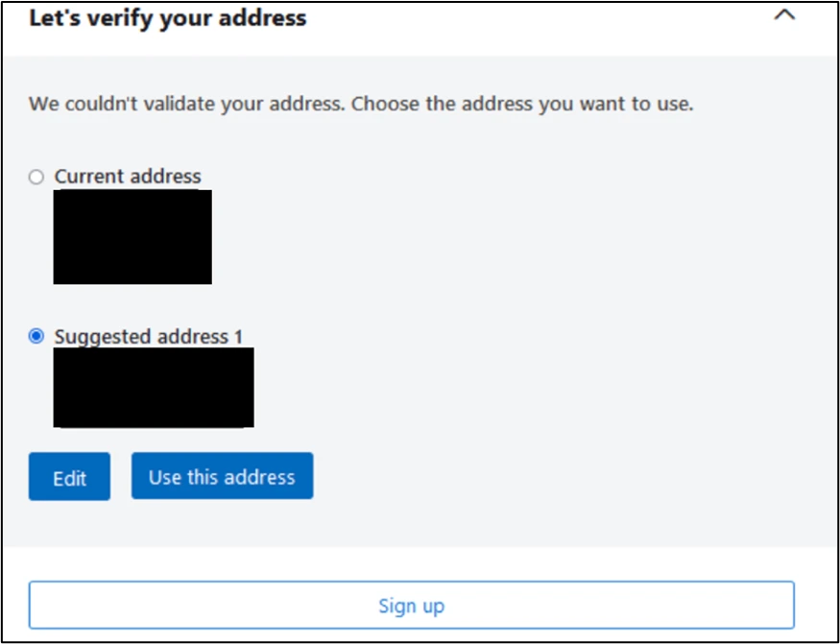This screenshot has height=644, width=840.
Task: Submit the form with the outlined Sign up button
Action: click(411, 606)
